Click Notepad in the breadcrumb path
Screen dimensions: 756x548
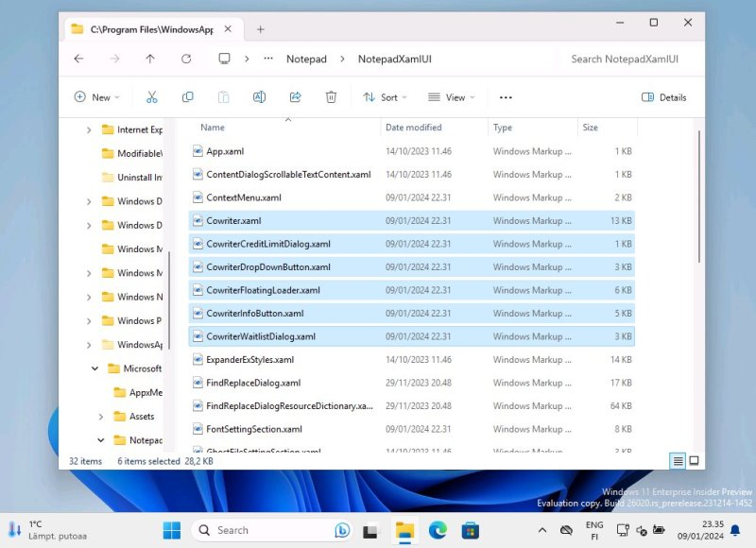point(306,59)
